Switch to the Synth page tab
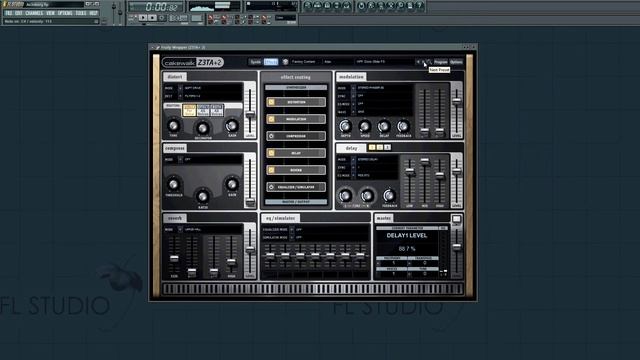The height and width of the screenshot is (360, 640). (256, 62)
